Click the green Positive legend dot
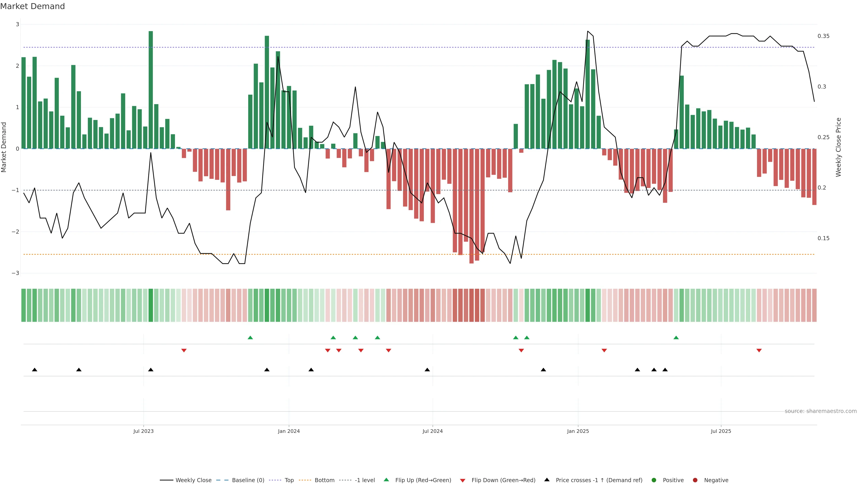 click(654, 480)
